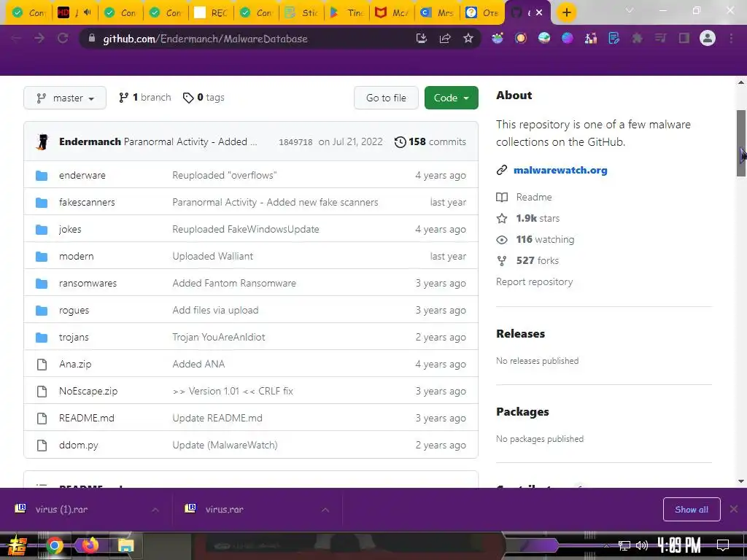This screenshot has width=747, height=560.
Task: Click the browser reload button
Action: [x=63, y=38]
